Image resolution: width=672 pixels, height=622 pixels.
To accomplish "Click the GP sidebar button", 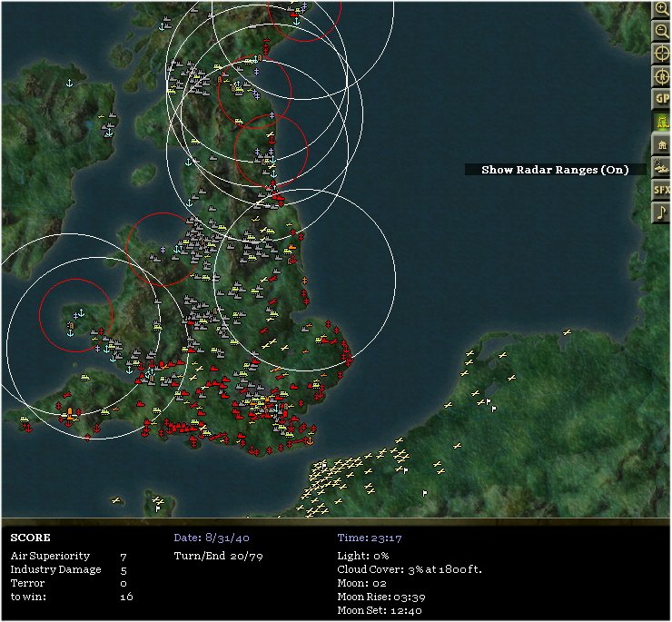I will [661, 99].
